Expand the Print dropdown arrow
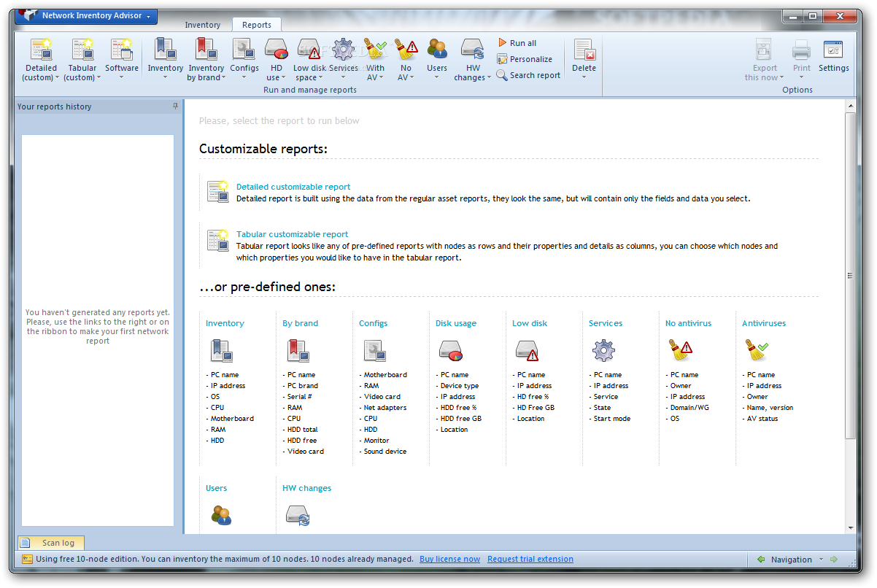The image size is (877, 588). (x=802, y=77)
